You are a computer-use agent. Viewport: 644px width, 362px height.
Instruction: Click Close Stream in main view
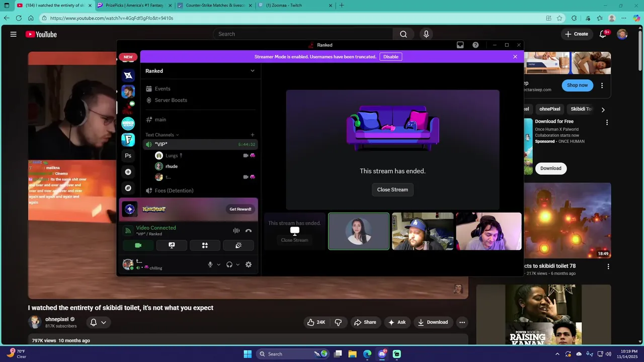[392, 190]
